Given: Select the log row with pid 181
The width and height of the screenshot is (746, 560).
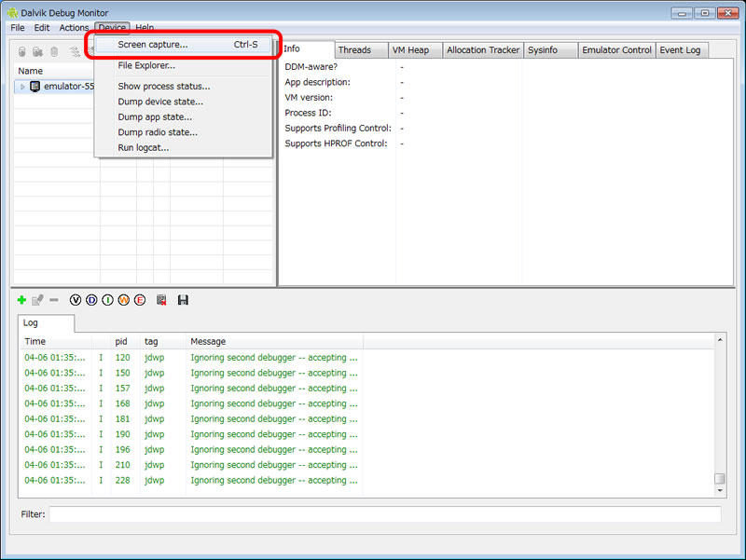Looking at the screenshot, I should pos(366,418).
